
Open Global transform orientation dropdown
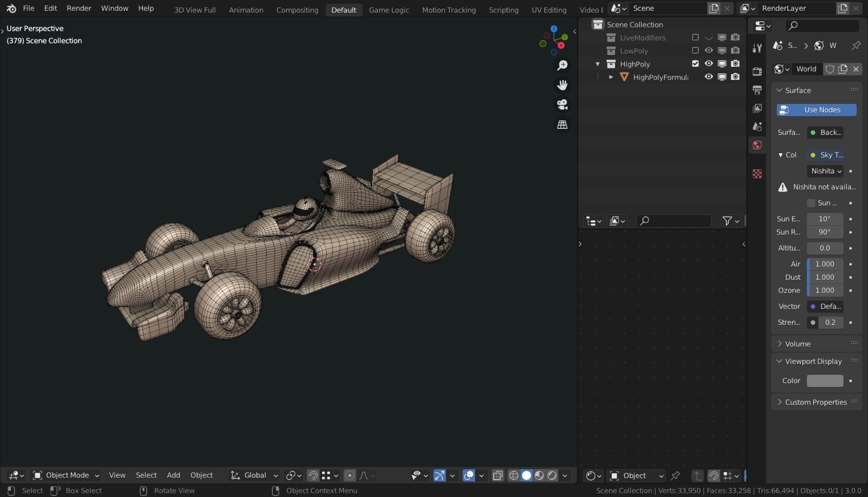tap(254, 475)
